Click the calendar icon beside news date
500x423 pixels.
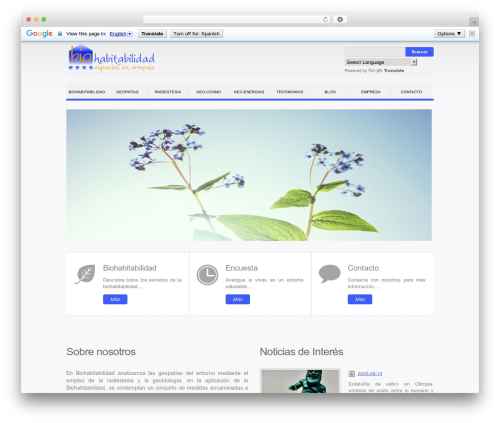click(x=351, y=374)
